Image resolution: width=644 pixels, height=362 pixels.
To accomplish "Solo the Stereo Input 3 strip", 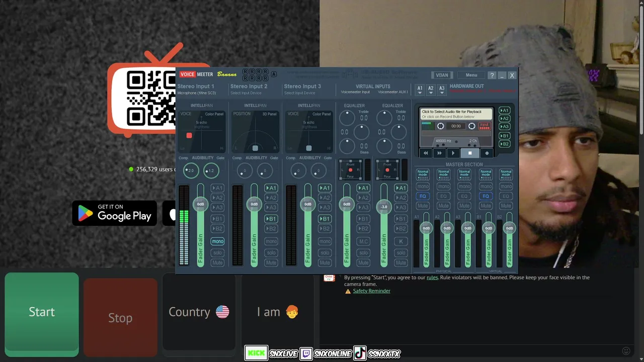I will (325, 252).
